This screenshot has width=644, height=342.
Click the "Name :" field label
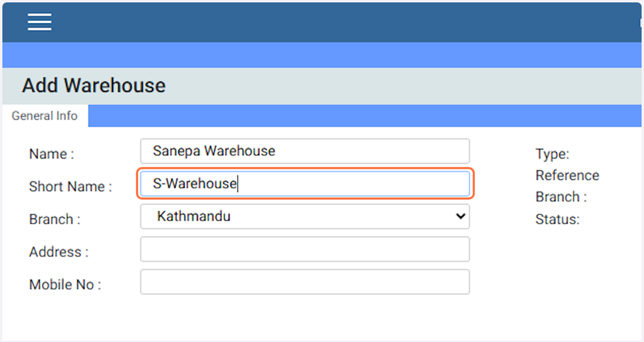point(51,155)
